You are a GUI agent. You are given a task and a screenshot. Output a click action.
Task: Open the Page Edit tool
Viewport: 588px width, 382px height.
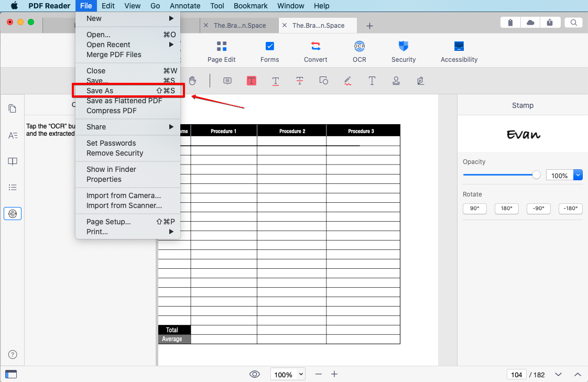[221, 52]
